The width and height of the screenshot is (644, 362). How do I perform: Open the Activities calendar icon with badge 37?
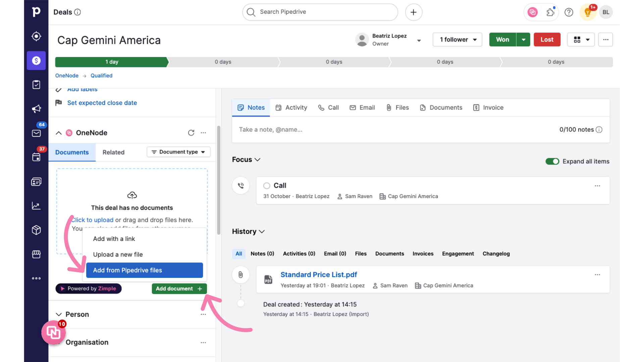[36, 157]
